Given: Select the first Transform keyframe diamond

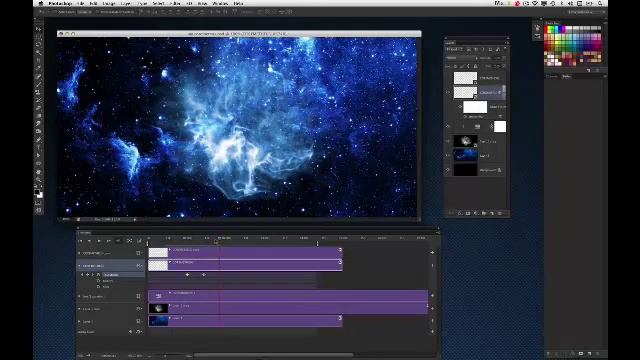Looking at the screenshot, I should click(187, 275).
